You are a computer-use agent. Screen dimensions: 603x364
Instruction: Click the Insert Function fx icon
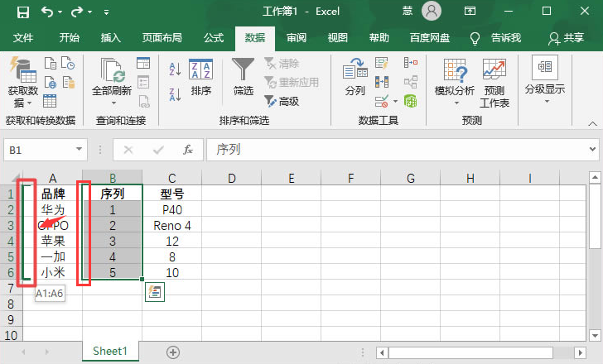[x=188, y=150]
